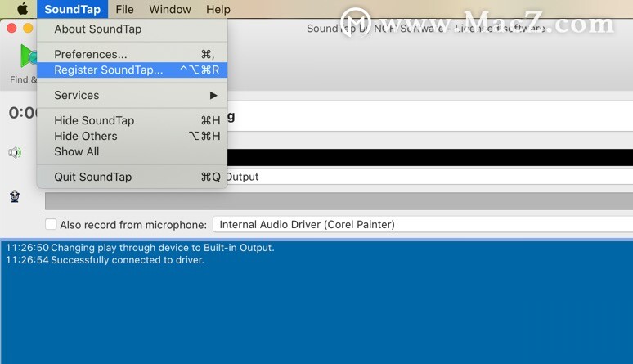Viewport: 633px width, 364px height.
Task: Open Preferences... from the menu
Action: point(132,54)
